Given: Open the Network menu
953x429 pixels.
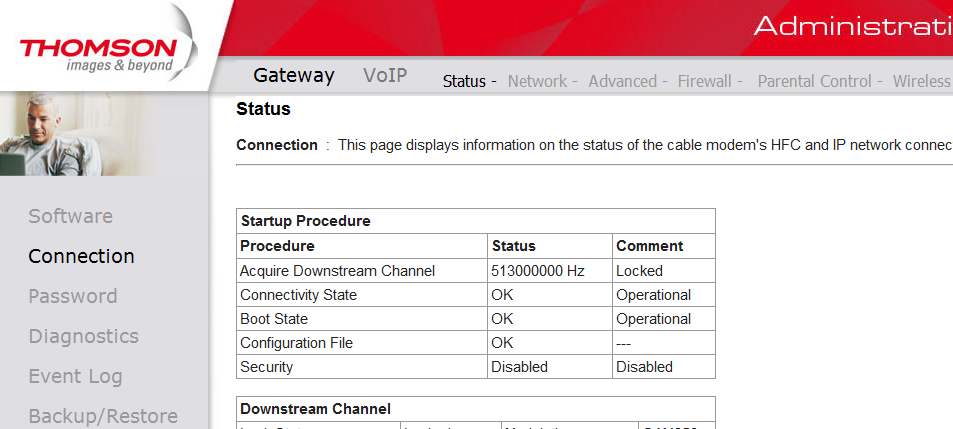Looking at the screenshot, I should coord(537,82).
